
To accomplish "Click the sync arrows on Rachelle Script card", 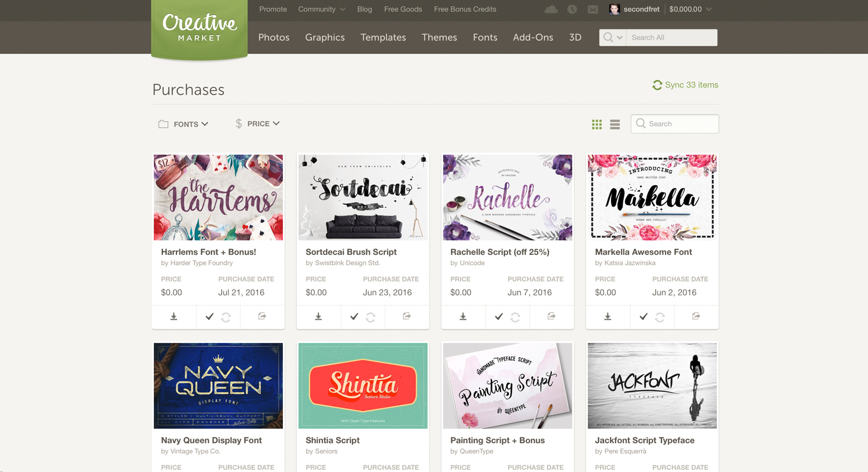I will click(515, 317).
